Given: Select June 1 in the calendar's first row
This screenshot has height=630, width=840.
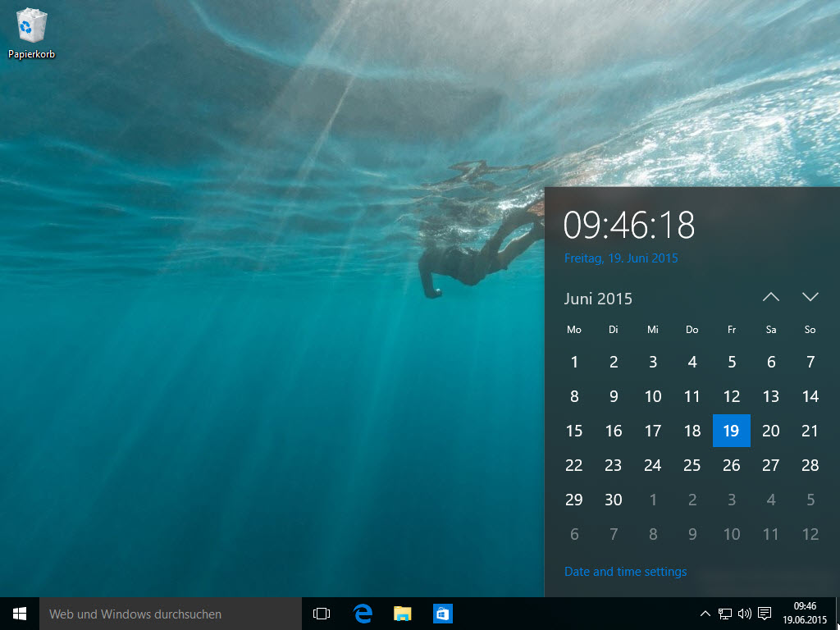Looking at the screenshot, I should point(573,362).
